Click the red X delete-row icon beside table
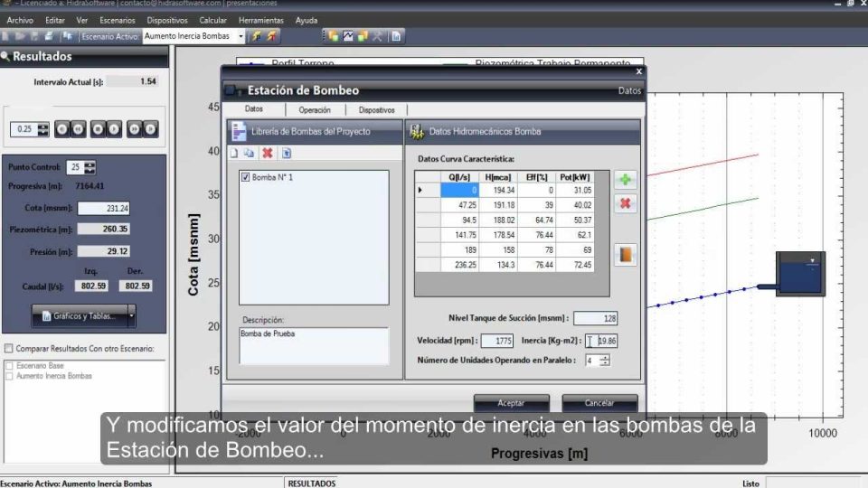The image size is (868, 488). pyautogui.click(x=625, y=204)
